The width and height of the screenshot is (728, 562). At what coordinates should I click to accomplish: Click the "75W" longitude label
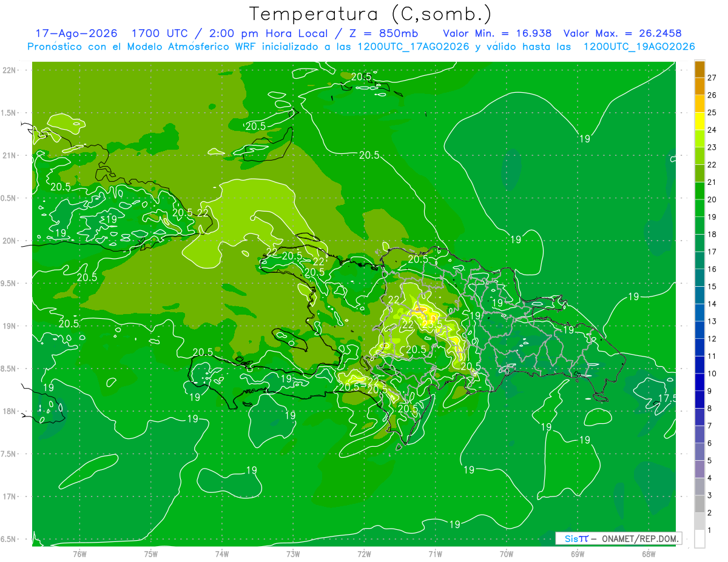click(x=150, y=554)
